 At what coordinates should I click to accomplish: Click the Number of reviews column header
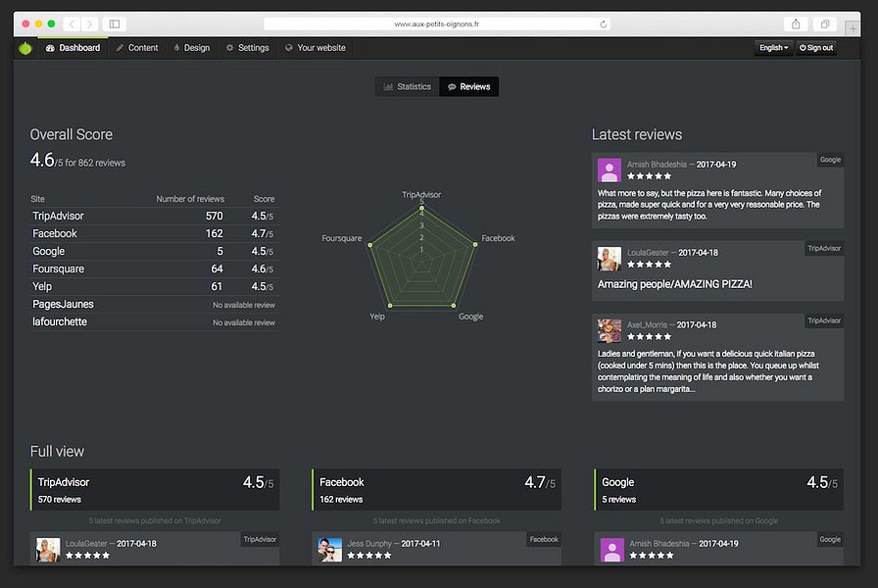[190, 199]
